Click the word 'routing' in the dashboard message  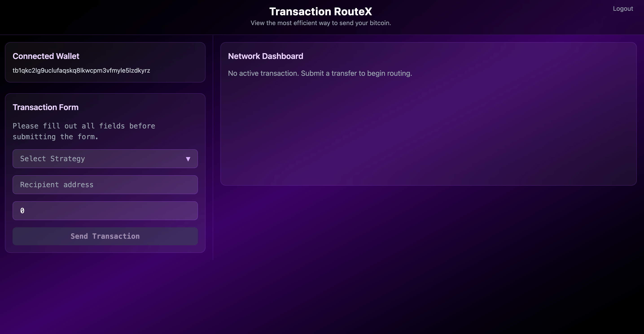coord(399,74)
